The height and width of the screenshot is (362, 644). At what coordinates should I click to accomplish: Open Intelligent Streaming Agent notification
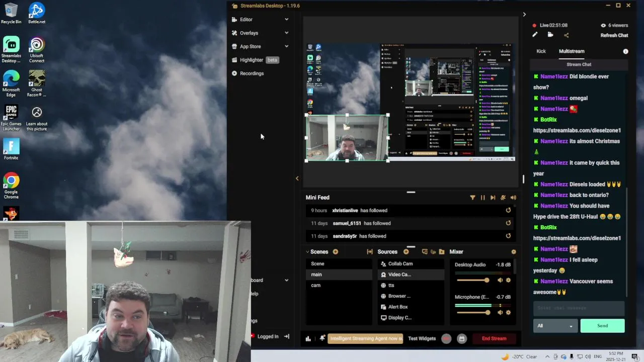[366, 338]
